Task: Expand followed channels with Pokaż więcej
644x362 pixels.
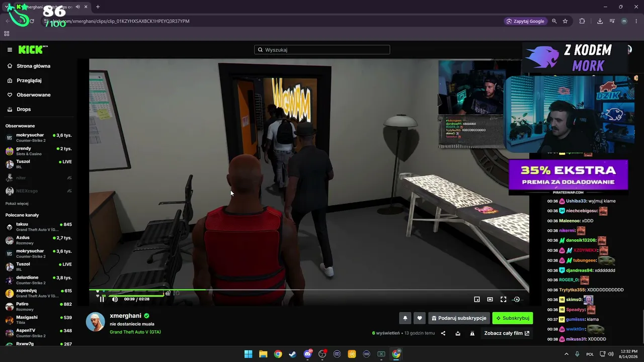Action: pyautogui.click(x=17, y=204)
